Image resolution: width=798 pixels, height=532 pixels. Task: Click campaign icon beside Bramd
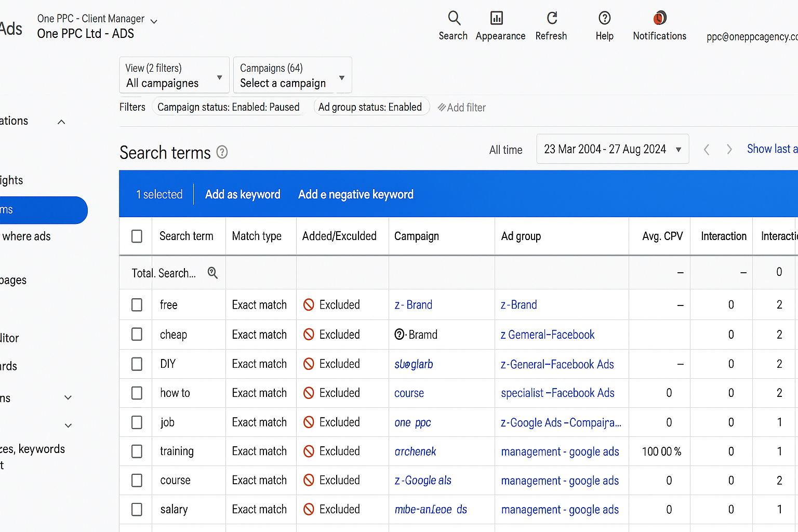point(400,335)
